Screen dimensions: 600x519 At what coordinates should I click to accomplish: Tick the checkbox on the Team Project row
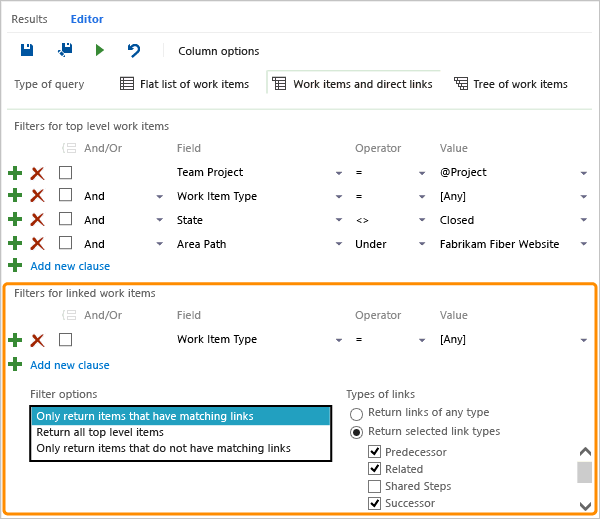pyautogui.click(x=65, y=173)
